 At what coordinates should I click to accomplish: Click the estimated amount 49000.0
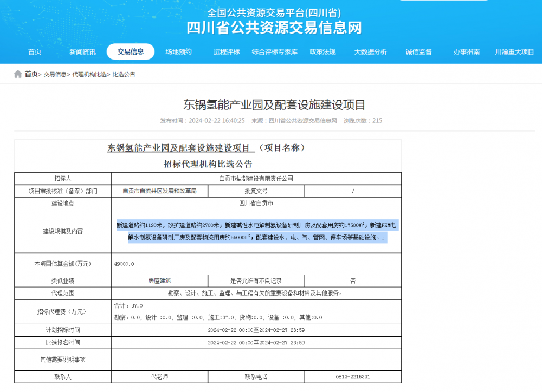[124, 264]
